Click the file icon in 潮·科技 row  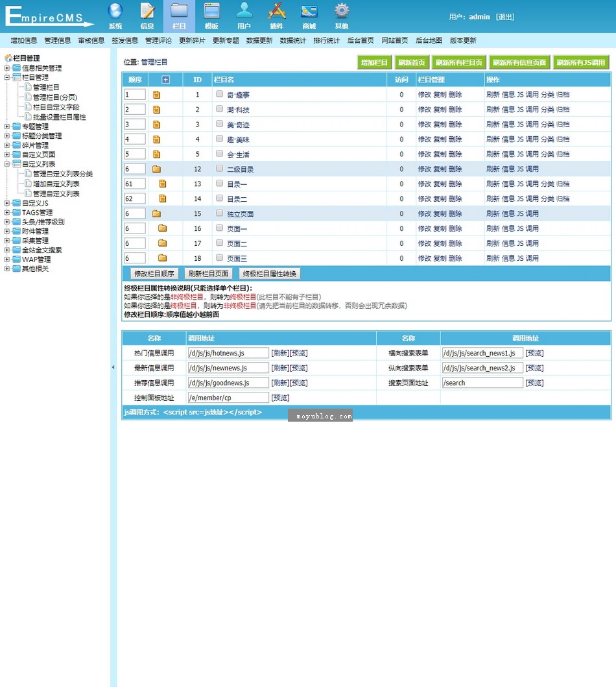click(x=157, y=110)
